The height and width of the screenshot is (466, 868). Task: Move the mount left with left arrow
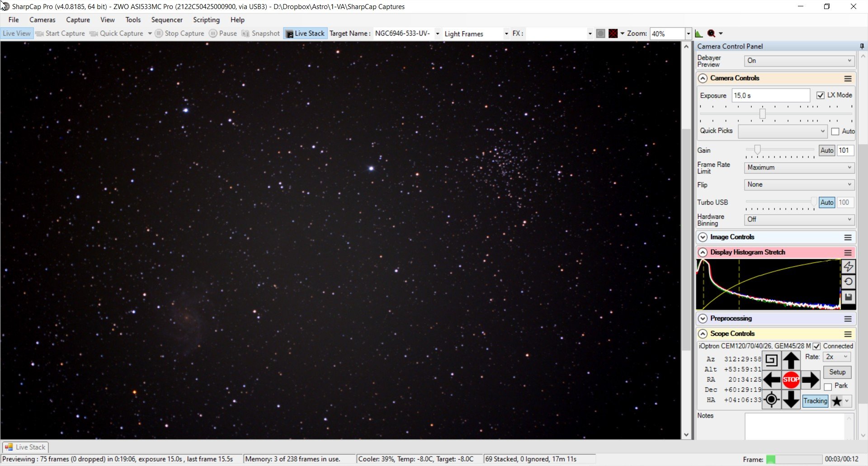771,380
